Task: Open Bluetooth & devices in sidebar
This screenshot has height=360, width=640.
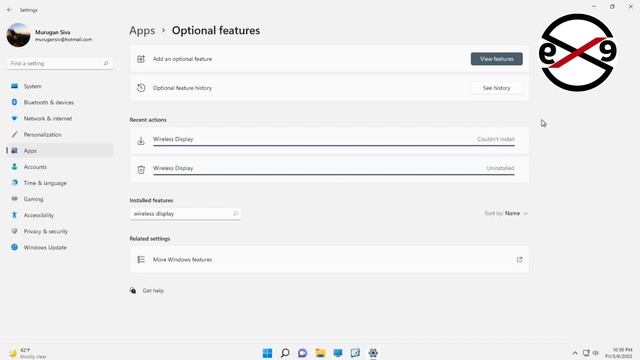Action: pyautogui.click(x=60, y=102)
